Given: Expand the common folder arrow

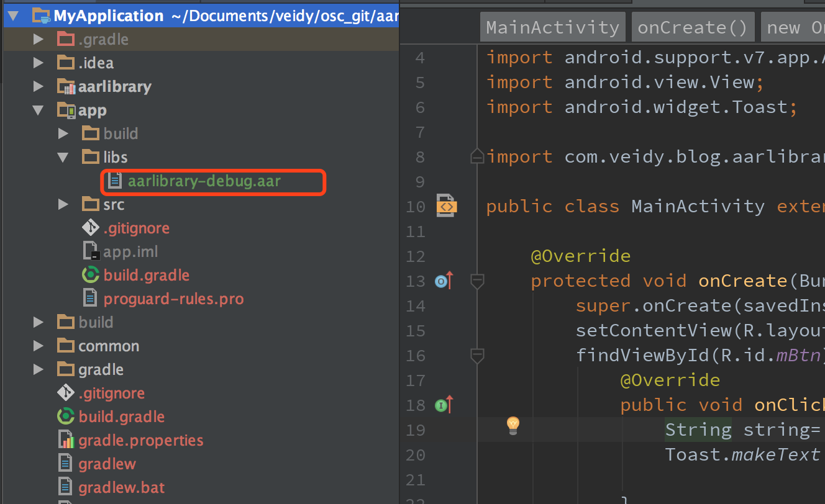Looking at the screenshot, I should click(39, 346).
